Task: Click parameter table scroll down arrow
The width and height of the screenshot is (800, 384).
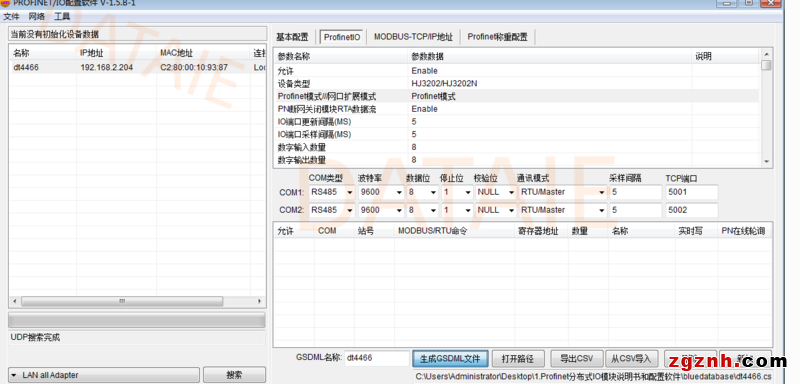Action: 766,161
